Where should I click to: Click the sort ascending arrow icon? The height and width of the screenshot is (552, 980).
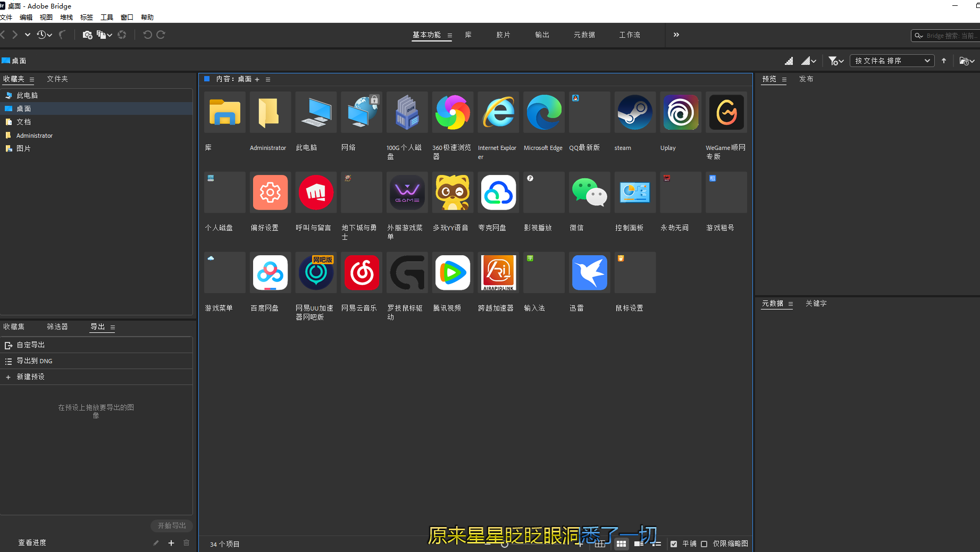(x=944, y=61)
